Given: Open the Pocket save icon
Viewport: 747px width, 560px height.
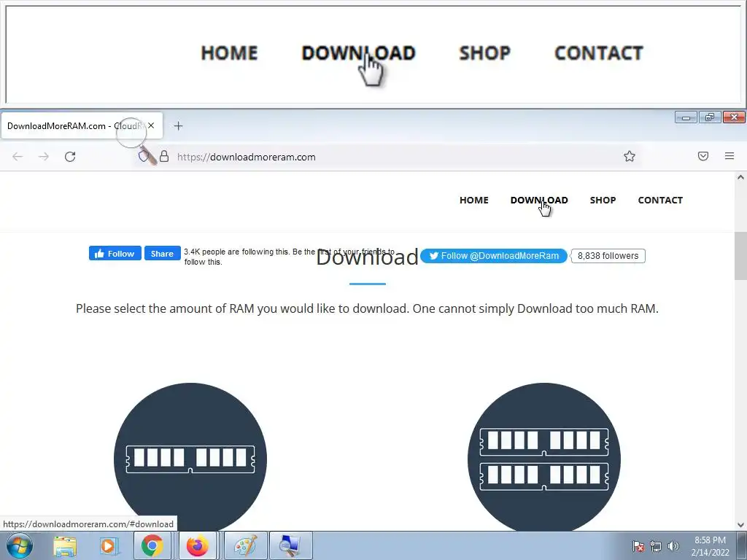Looking at the screenshot, I should coord(703,156).
